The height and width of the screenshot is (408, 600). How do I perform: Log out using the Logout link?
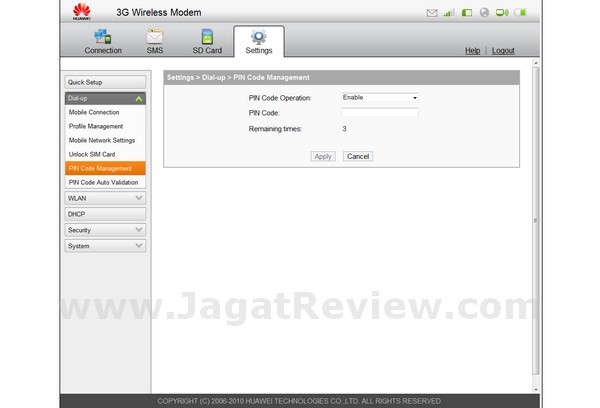[x=503, y=51]
